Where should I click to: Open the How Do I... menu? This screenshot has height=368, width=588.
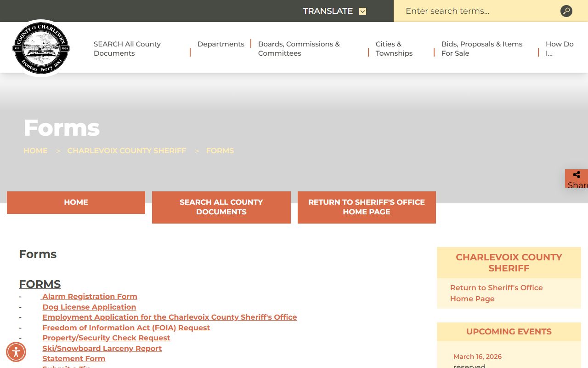click(560, 48)
